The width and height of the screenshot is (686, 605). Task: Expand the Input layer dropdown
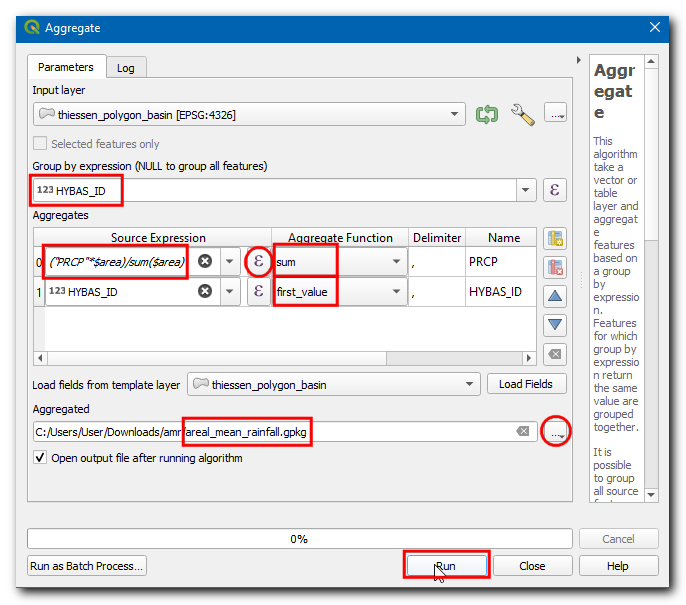click(456, 114)
